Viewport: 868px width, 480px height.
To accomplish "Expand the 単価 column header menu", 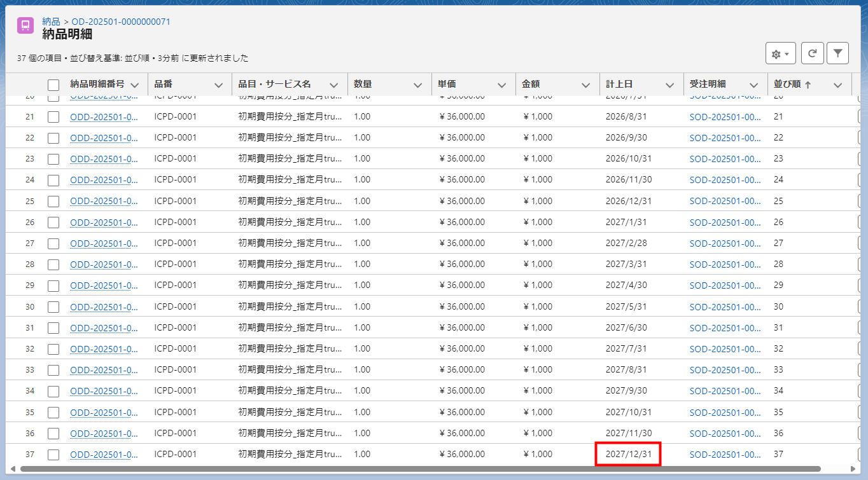I will click(501, 85).
